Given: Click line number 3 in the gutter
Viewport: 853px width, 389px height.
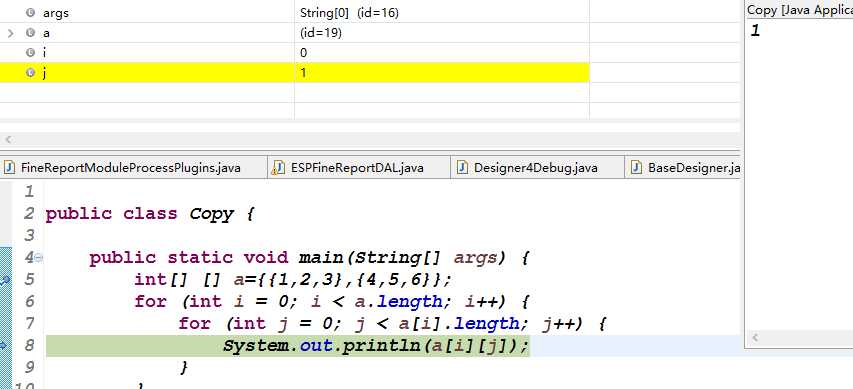Looking at the screenshot, I should (x=28, y=236).
